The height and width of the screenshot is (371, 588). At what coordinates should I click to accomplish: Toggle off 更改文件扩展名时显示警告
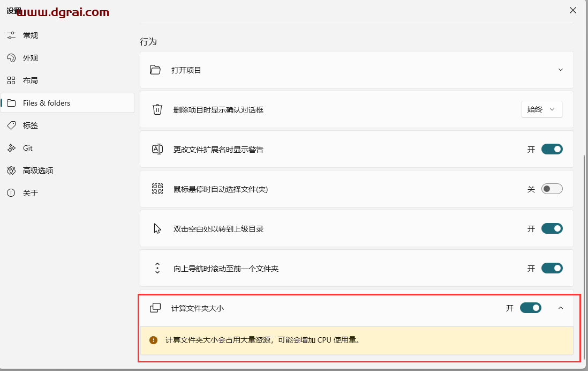552,149
